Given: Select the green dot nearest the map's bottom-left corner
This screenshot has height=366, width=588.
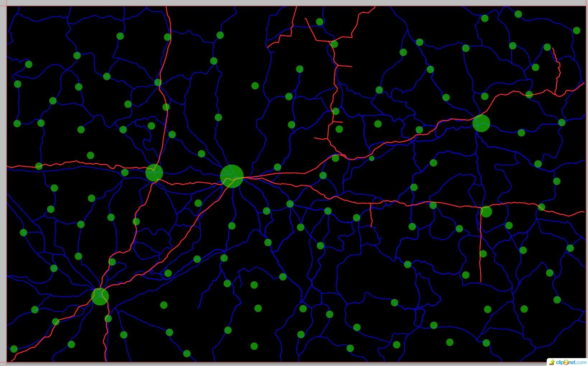Looking at the screenshot, I should (x=14, y=349).
